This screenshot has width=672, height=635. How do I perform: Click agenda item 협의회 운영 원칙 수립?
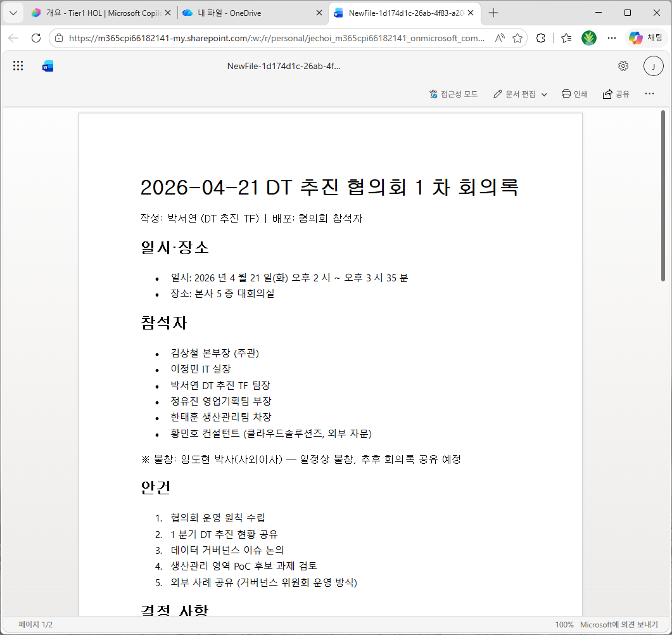[218, 518]
